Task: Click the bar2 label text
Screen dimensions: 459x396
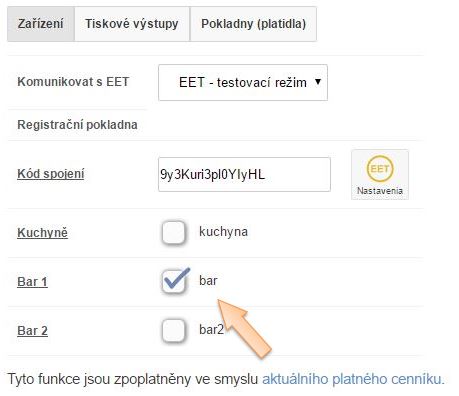Action: (211, 330)
